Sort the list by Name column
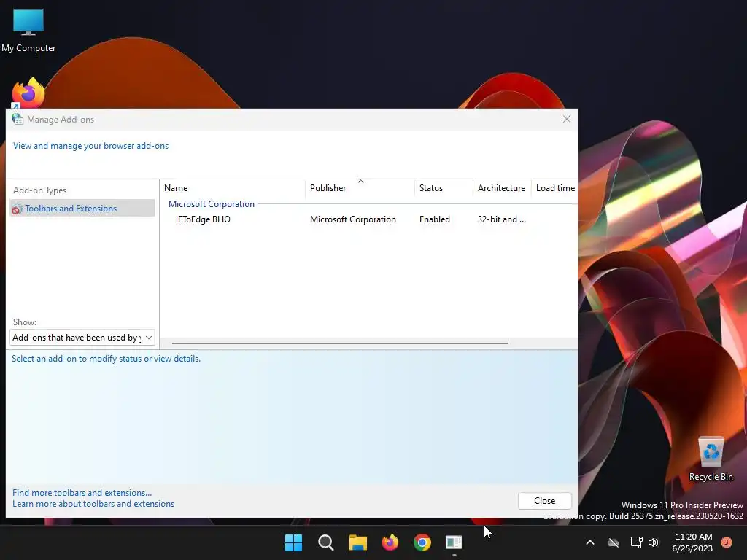747x560 pixels. pos(233,188)
